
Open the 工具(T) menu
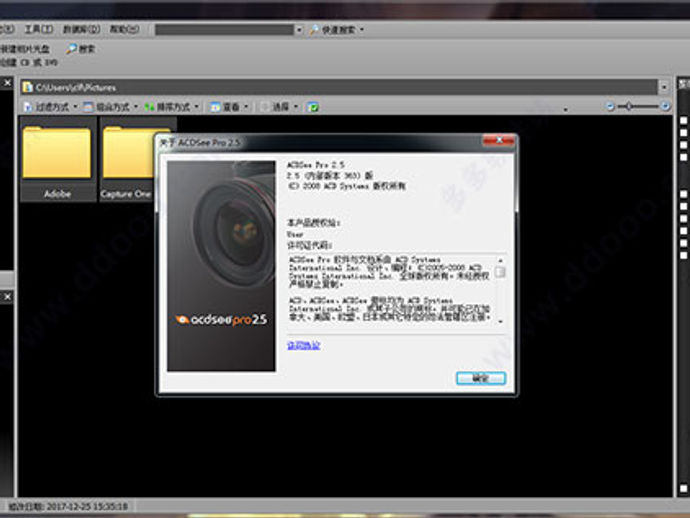tap(38, 29)
